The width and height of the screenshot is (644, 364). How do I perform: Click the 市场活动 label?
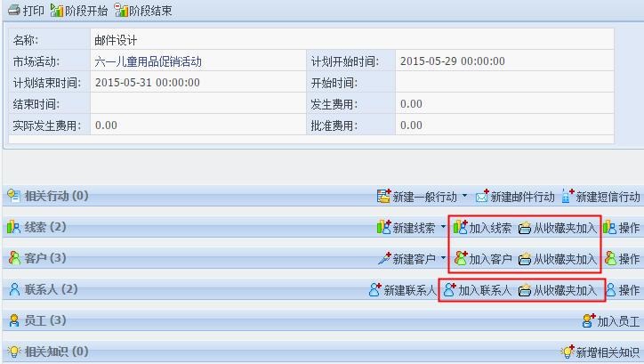[x=36, y=61]
